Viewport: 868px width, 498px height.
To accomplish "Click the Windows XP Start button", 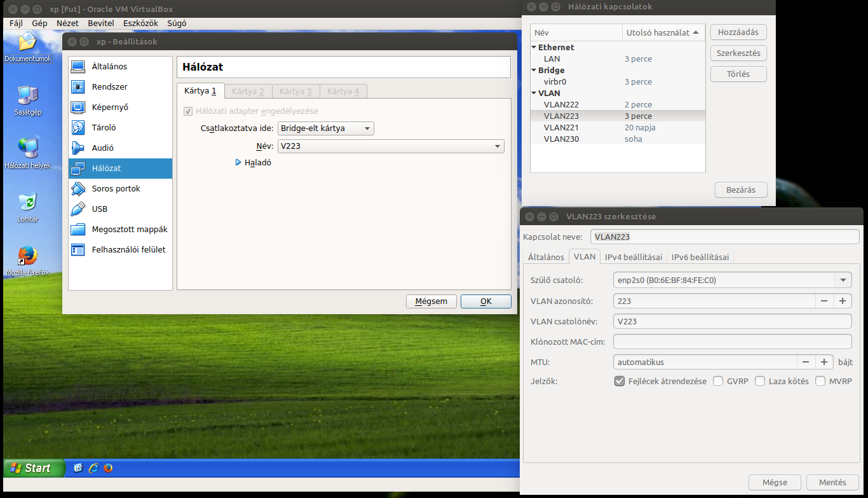I will coord(34,468).
